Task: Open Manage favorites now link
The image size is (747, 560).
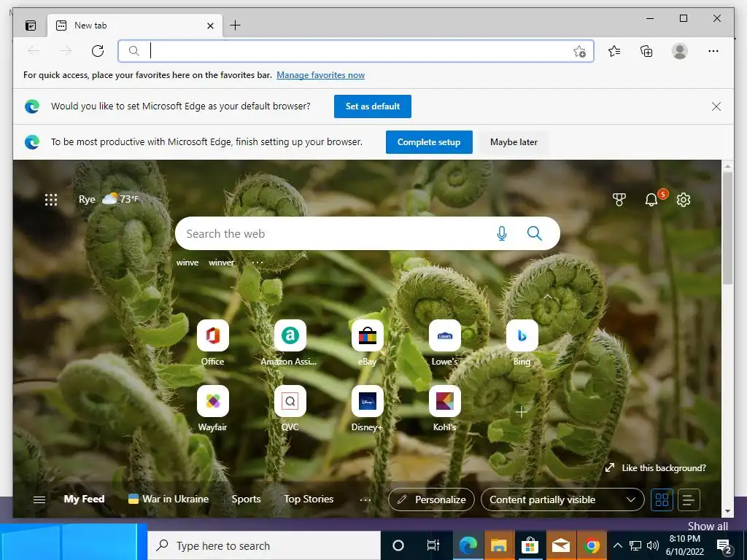Action: (321, 75)
